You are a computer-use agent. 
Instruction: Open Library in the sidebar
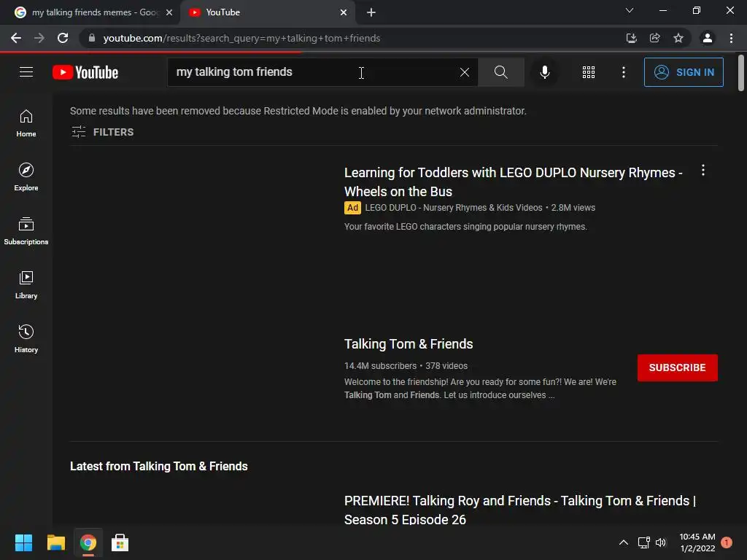coord(26,284)
